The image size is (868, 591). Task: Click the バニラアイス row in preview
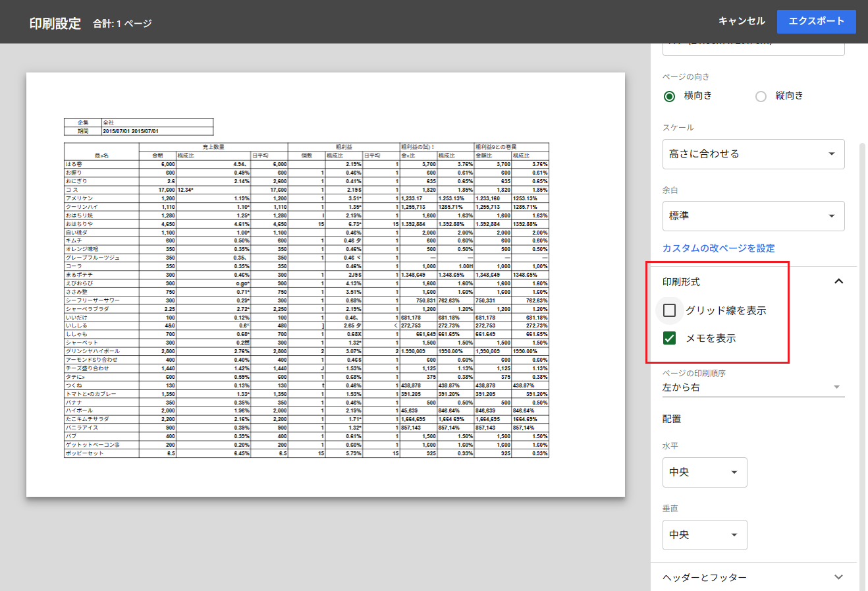(x=306, y=428)
